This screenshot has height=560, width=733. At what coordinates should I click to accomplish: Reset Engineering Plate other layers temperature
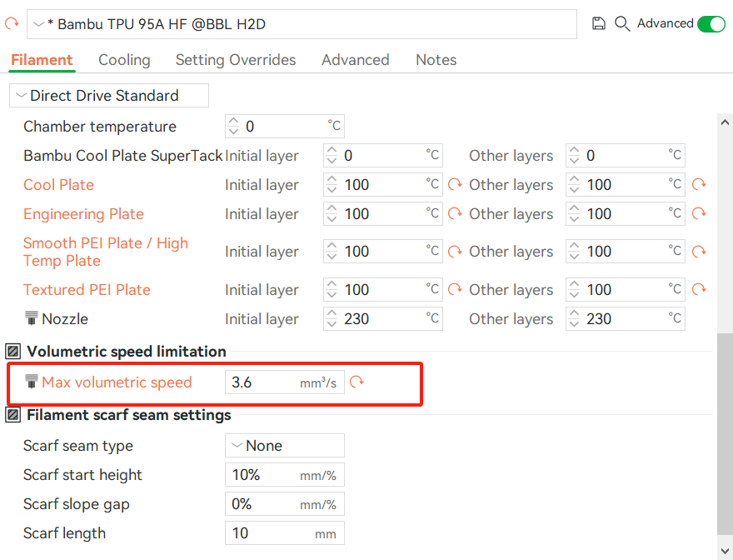(699, 214)
